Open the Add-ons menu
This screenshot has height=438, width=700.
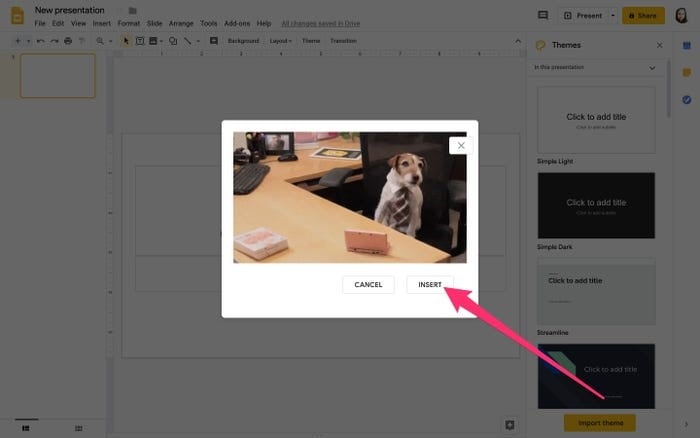click(237, 23)
